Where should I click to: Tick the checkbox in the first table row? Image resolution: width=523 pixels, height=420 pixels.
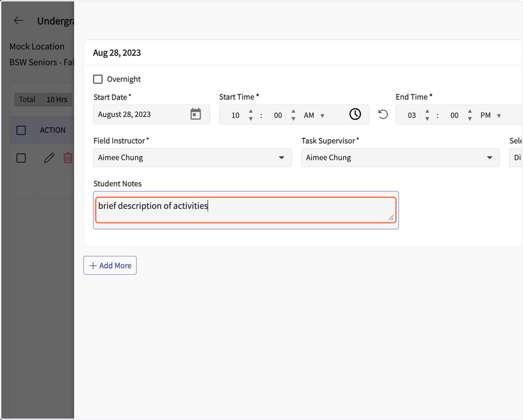pos(21,158)
